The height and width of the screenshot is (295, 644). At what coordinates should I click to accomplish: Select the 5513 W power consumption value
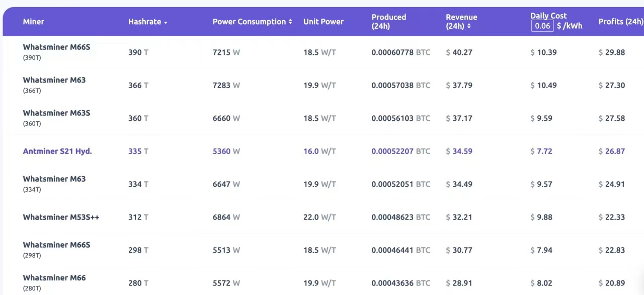click(226, 250)
